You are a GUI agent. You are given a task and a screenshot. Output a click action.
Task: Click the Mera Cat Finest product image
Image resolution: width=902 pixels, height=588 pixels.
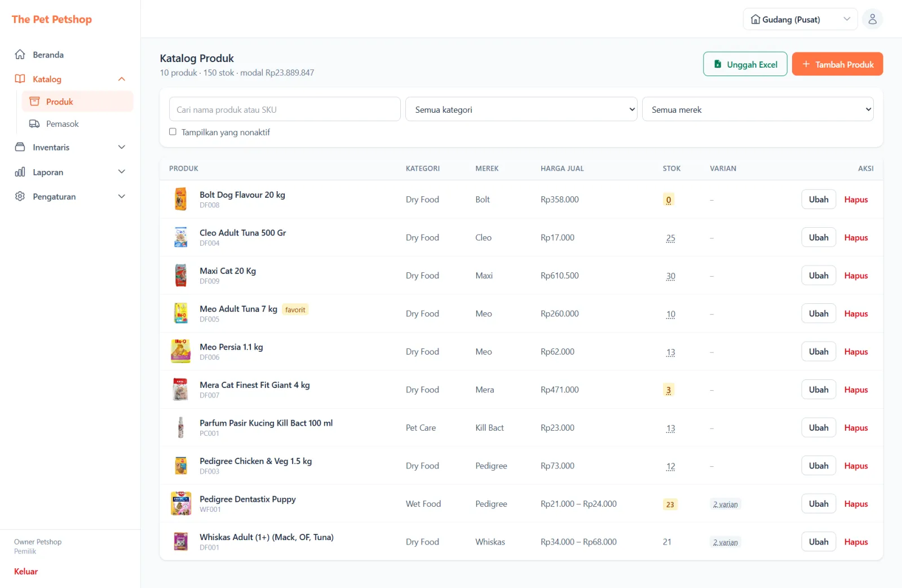(x=181, y=390)
